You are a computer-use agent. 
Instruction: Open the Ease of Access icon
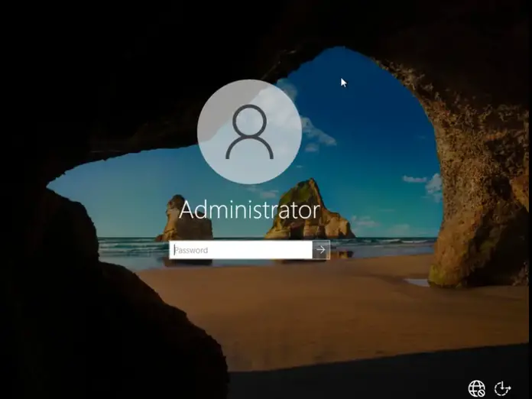[x=502, y=388]
